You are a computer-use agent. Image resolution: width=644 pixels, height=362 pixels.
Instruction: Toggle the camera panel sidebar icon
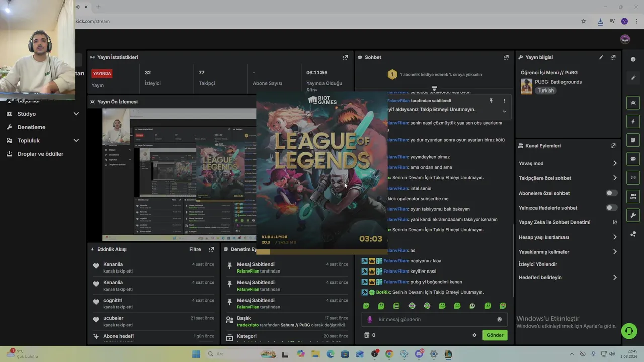(633, 196)
